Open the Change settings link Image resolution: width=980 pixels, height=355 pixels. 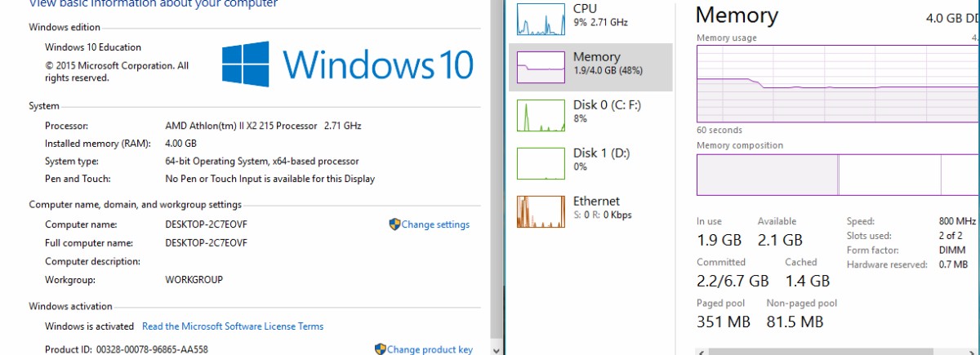(x=435, y=224)
